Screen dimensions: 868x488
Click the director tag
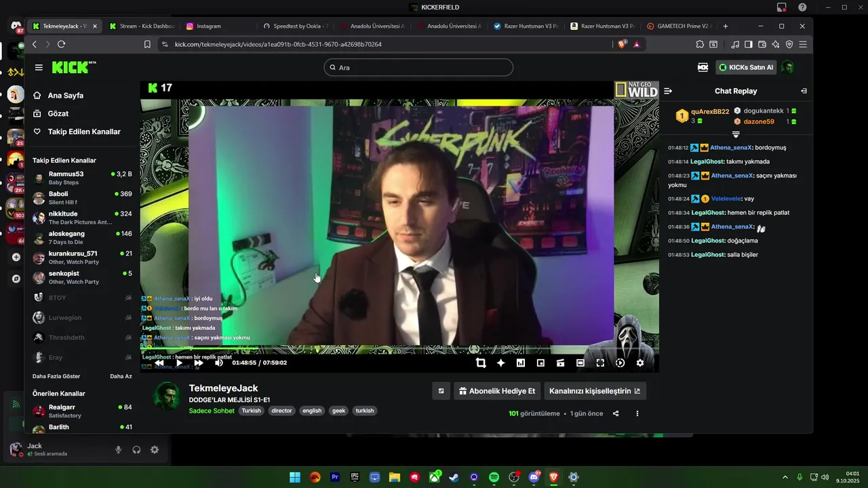[281, 411]
